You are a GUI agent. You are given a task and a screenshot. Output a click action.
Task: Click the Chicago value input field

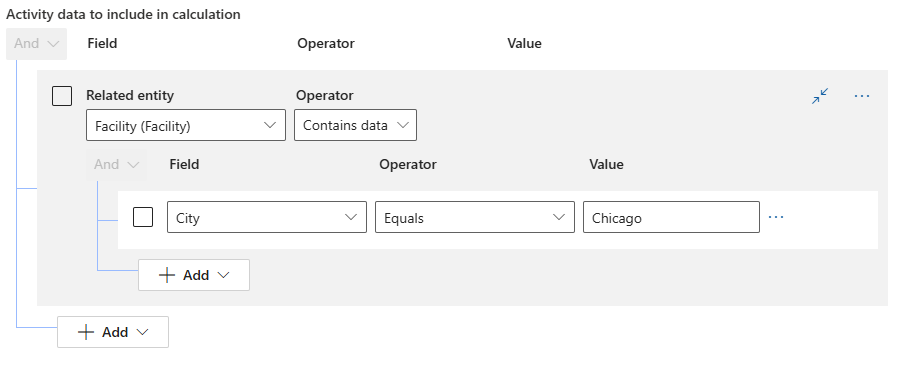click(x=672, y=217)
